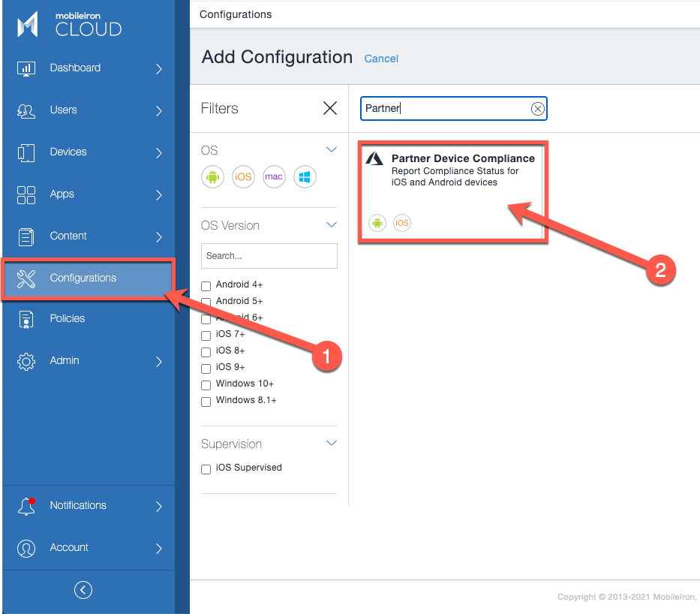Collapse the OS Version section
The width and height of the screenshot is (700, 614).
click(331, 225)
